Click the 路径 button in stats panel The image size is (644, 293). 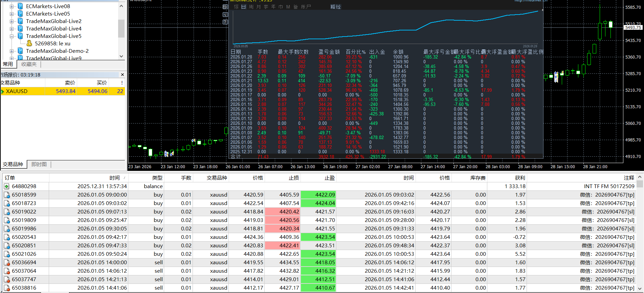335,7
